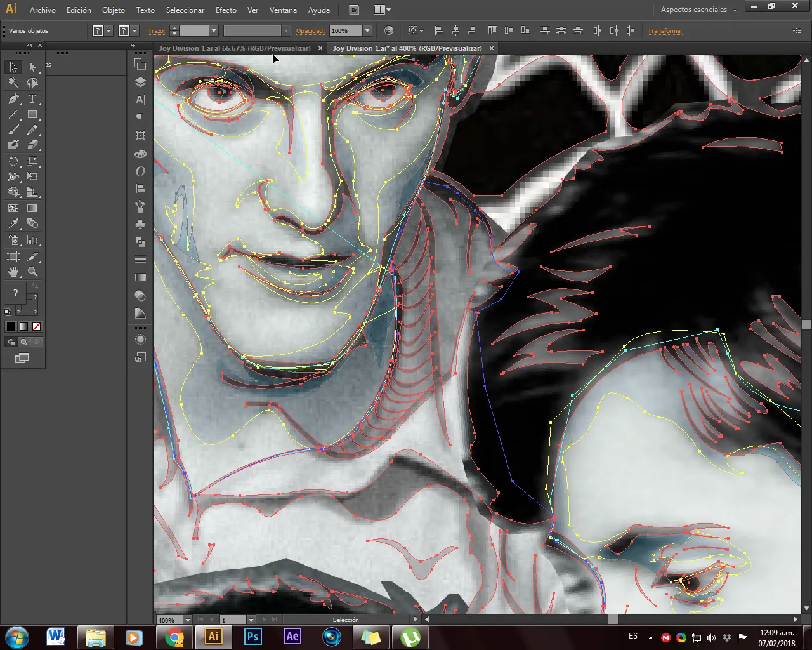Screen dimensions: 812x650
Task: Open the Swatches palette panel icon
Action: 140,154
